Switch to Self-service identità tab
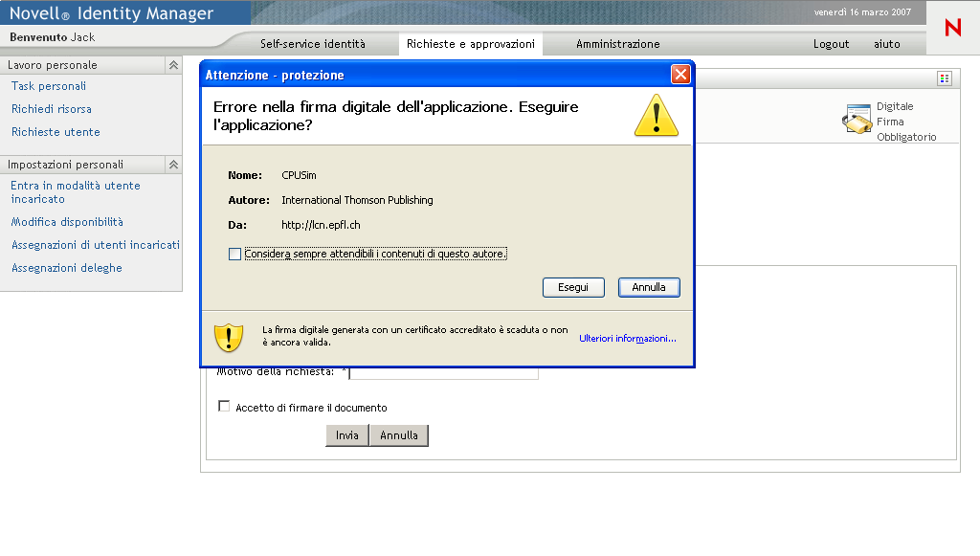 click(x=313, y=44)
